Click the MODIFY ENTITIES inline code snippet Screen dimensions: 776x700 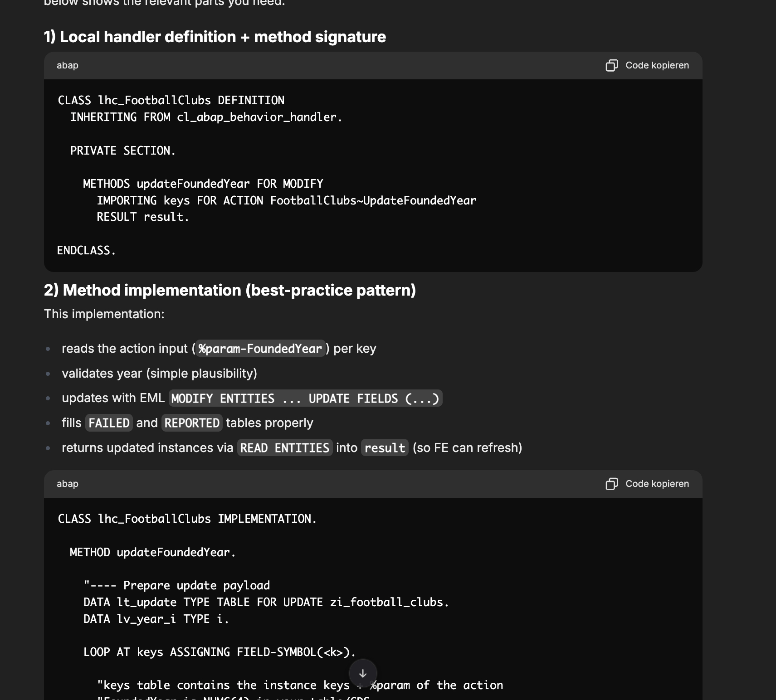point(305,399)
